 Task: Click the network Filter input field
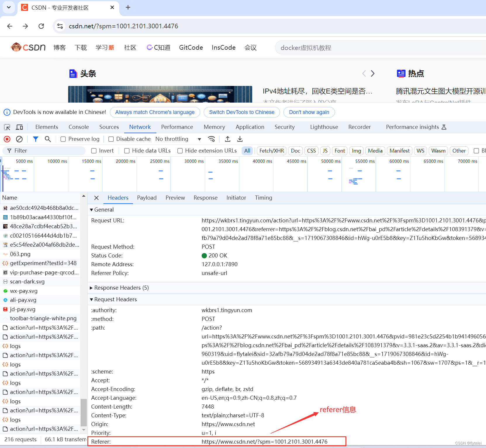pos(44,151)
